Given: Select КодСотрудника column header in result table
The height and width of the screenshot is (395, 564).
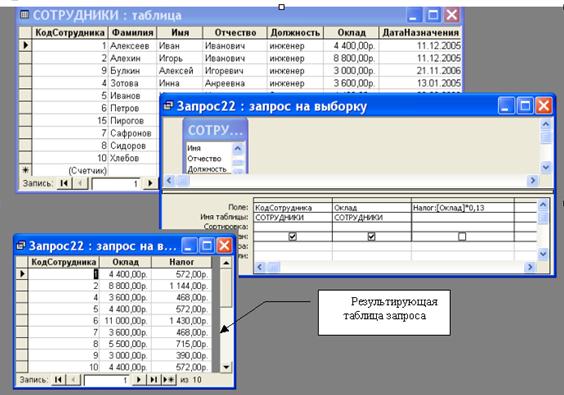Looking at the screenshot, I should (64, 262).
